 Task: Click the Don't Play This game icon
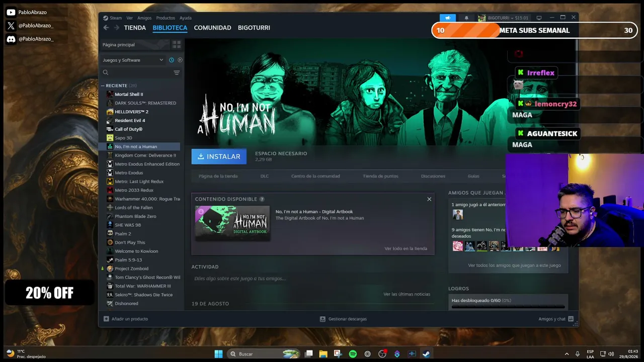(x=110, y=242)
